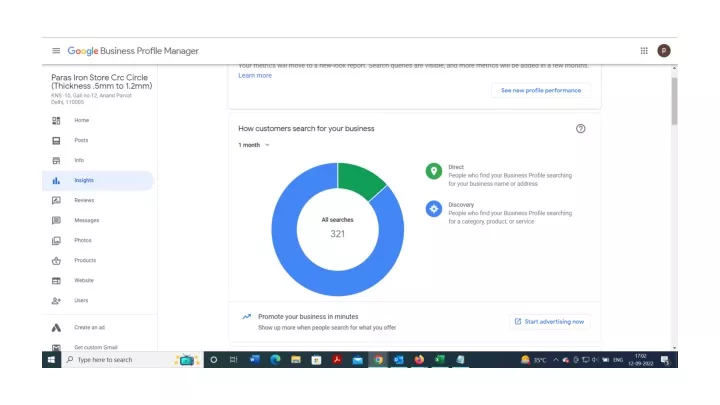Click the Google Business Profile Manager logo
This screenshot has height=405, width=720.
coord(133,51)
